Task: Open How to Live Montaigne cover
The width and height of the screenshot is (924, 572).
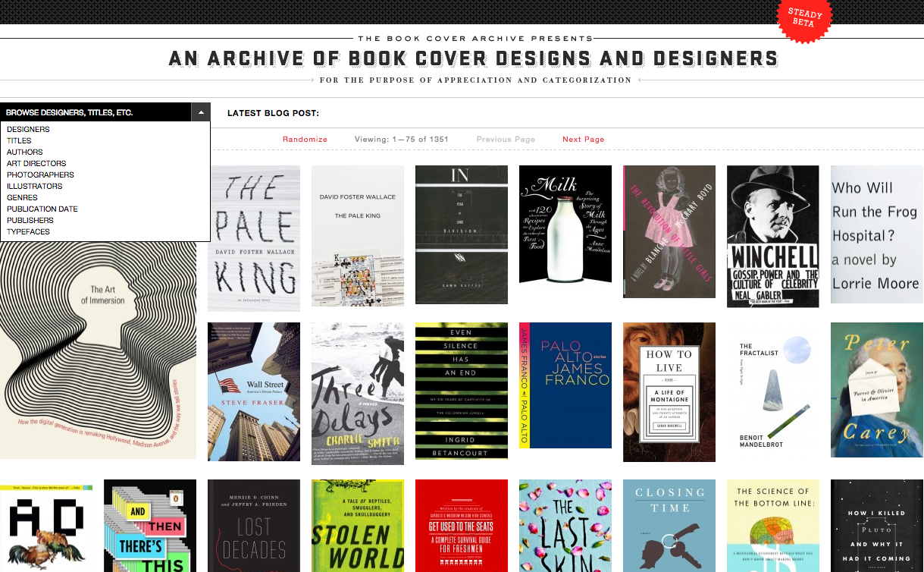Action: 669,392
